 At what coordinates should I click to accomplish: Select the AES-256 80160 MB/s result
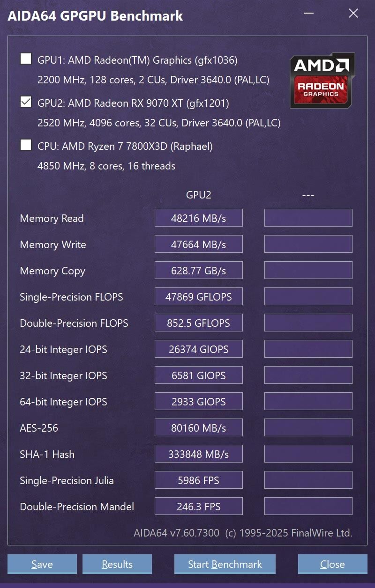pos(199,428)
